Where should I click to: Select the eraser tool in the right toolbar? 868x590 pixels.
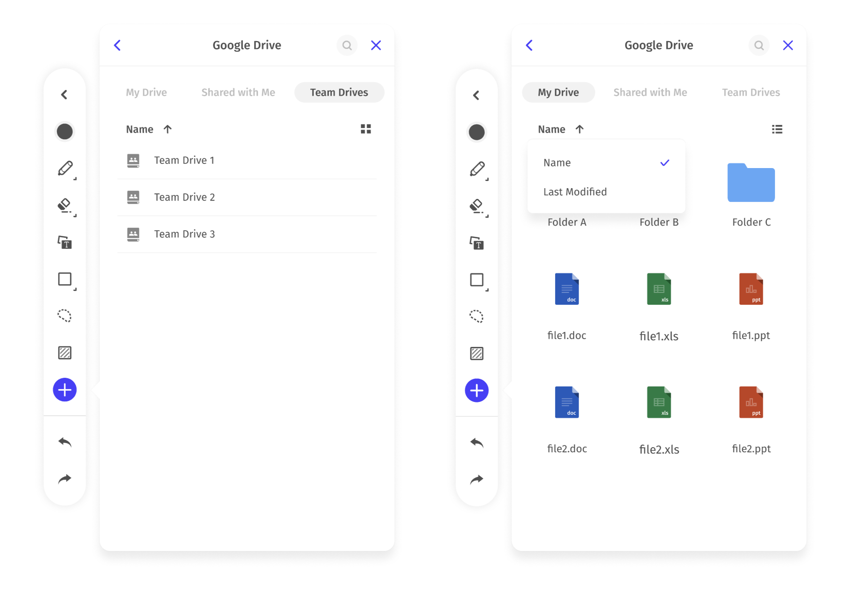tap(477, 206)
